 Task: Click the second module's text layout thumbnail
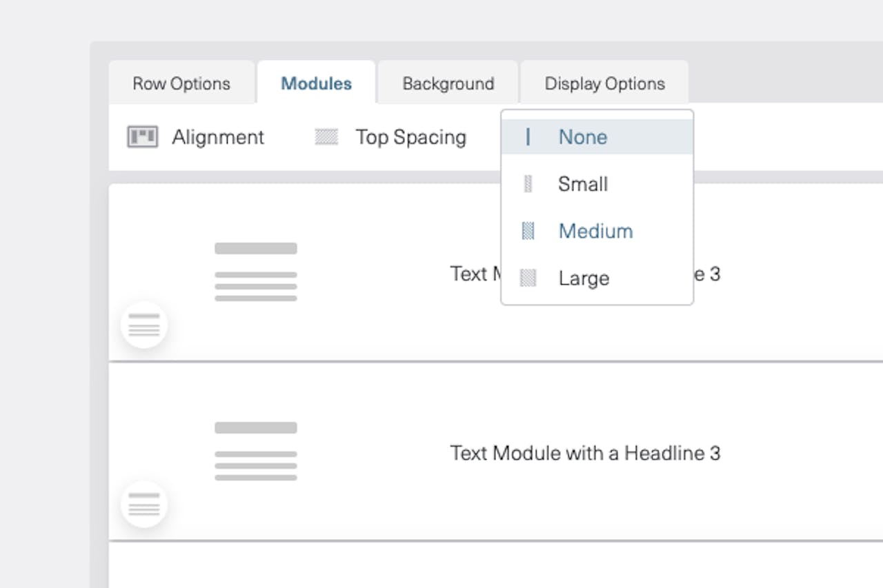click(x=256, y=451)
